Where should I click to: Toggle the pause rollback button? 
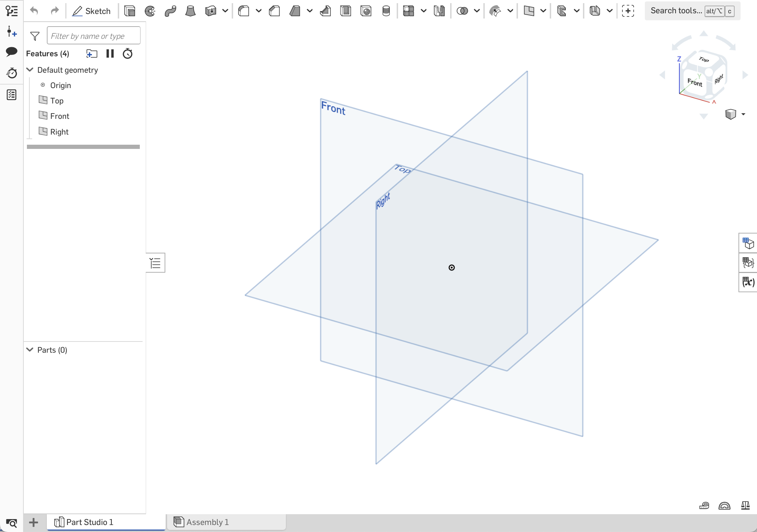[110, 53]
